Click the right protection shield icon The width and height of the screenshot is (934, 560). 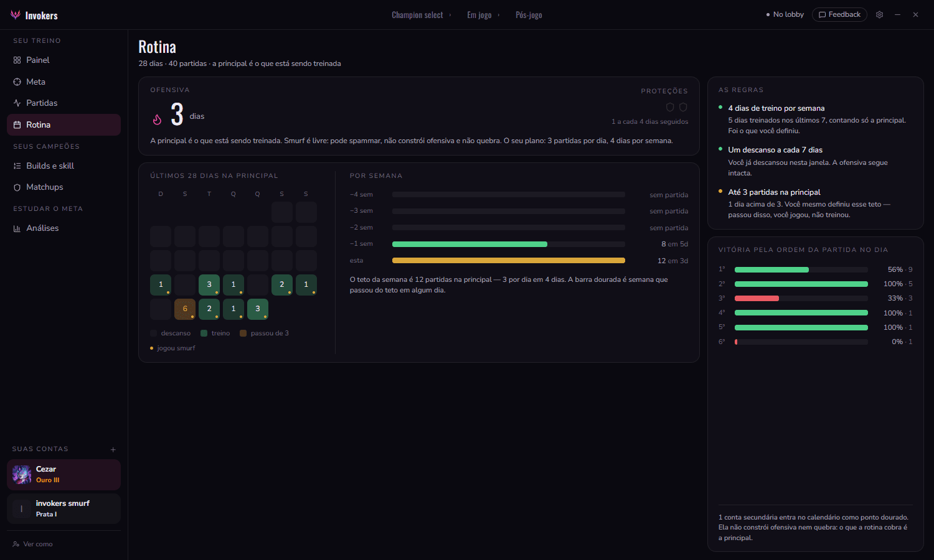[683, 107]
